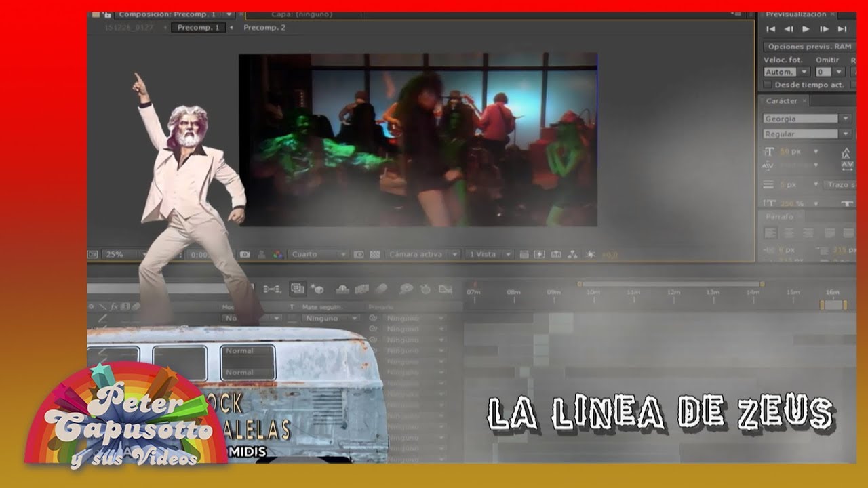The width and height of the screenshot is (868, 488).
Task: Click the brainstorm speech bubble icon
Action: [406, 289]
